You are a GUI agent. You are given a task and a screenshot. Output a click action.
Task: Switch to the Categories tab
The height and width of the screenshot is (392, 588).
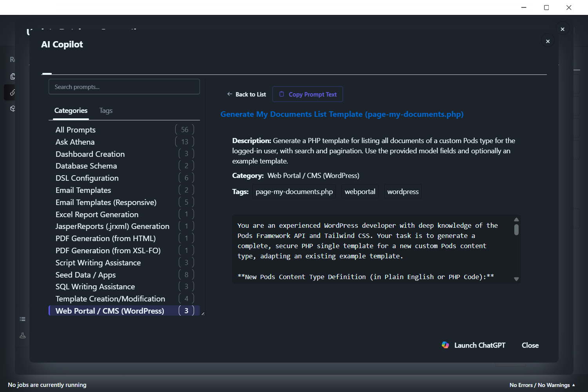pyautogui.click(x=71, y=111)
